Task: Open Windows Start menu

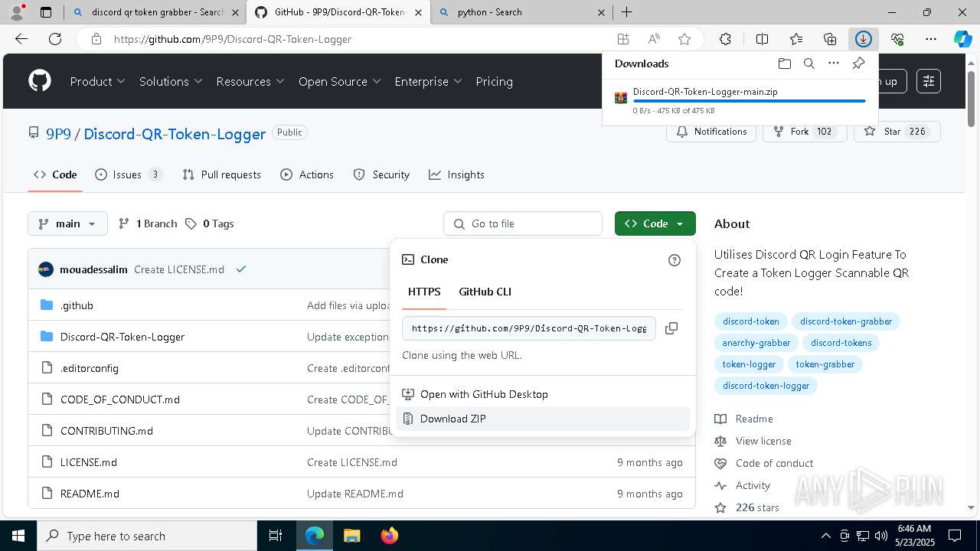Action: pyautogui.click(x=18, y=536)
